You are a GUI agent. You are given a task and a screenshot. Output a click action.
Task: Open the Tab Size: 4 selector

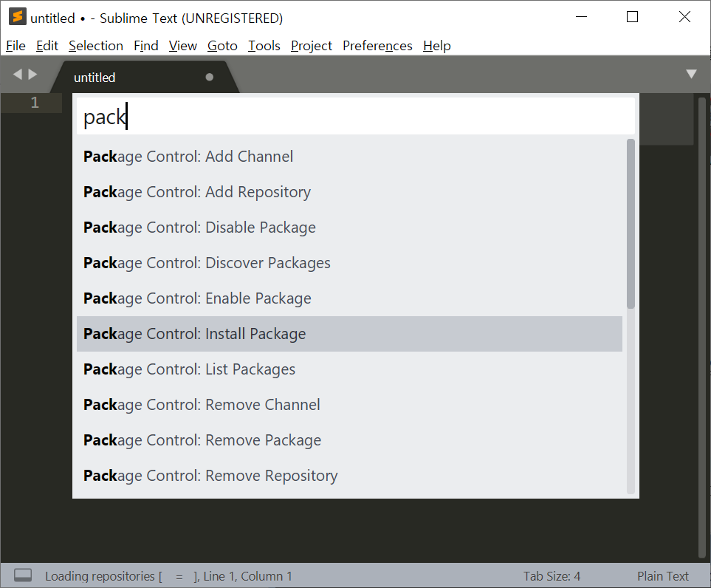pyautogui.click(x=552, y=576)
